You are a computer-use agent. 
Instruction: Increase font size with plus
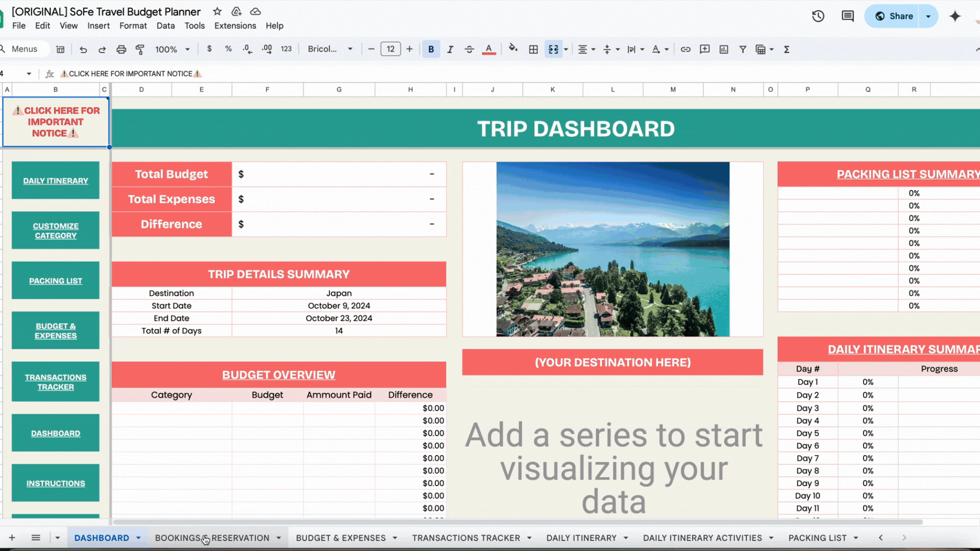point(409,49)
